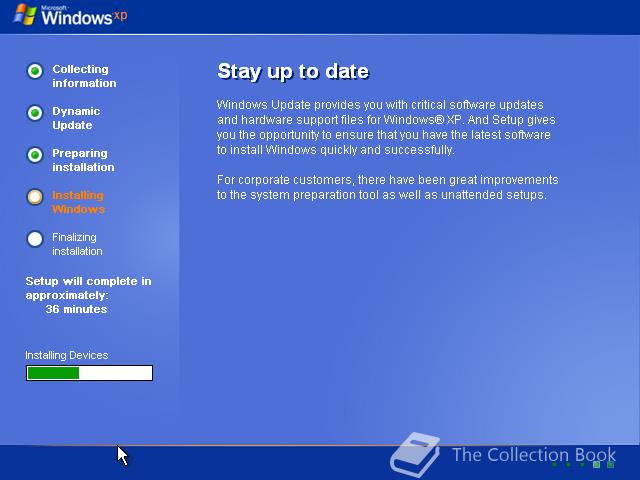Click the Installing Windows step indicator
Screen dimensions: 640x480
pyautogui.click(x=35, y=197)
